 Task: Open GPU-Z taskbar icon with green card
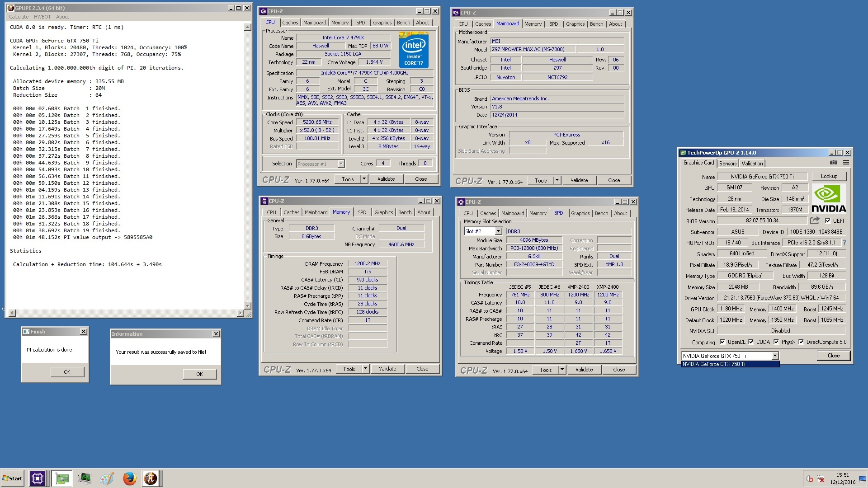[x=62, y=478]
